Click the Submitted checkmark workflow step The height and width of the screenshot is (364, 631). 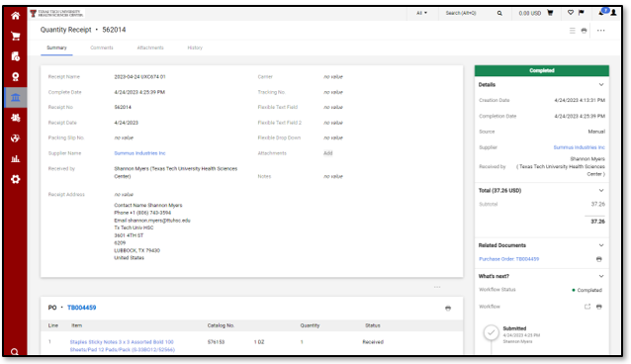coord(491,333)
